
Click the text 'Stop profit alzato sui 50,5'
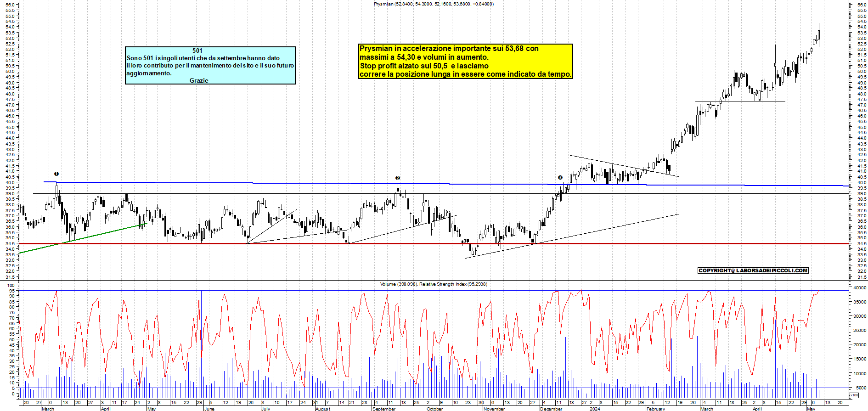click(x=403, y=66)
